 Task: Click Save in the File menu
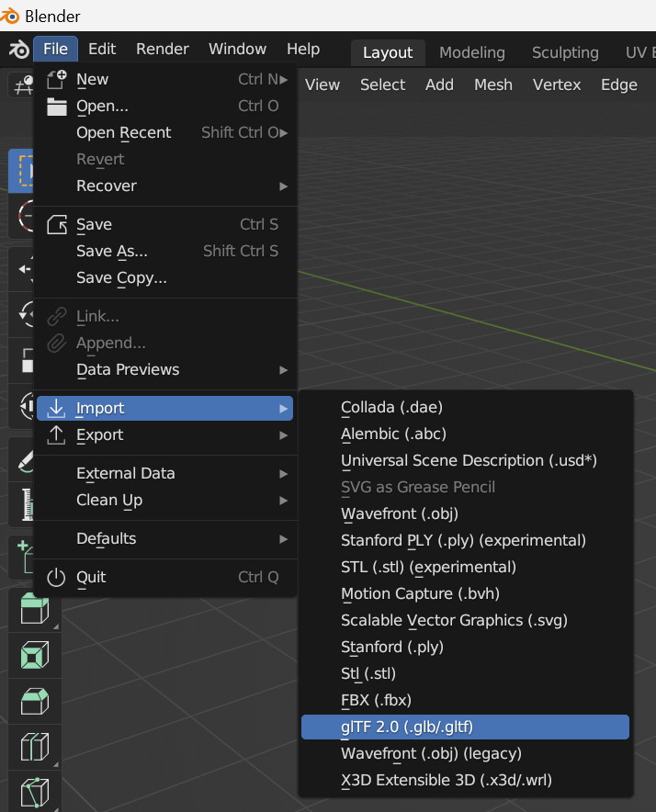click(165, 225)
